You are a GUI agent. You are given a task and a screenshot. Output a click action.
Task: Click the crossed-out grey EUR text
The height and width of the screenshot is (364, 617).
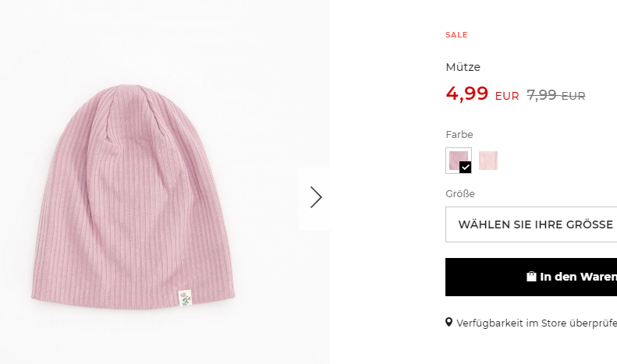pyautogui.click(x=573, y=96)
